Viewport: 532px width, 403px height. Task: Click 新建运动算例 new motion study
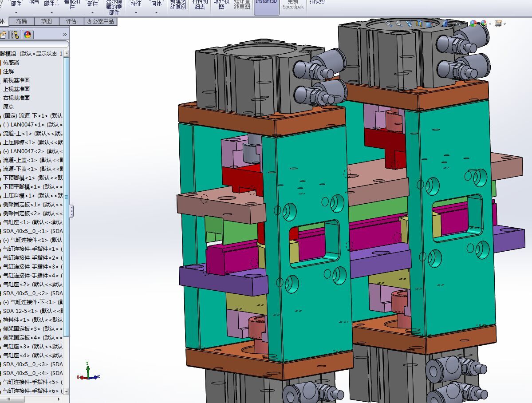point(178,4)
